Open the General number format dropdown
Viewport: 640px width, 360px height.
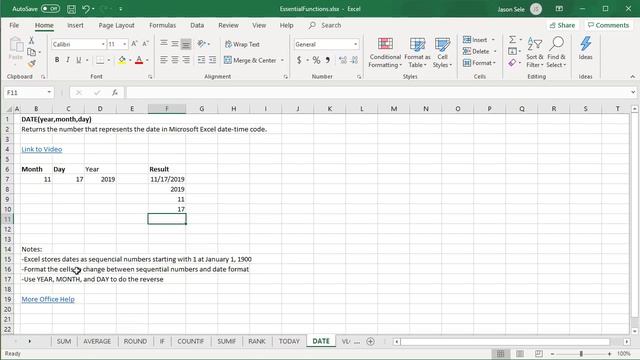(x=356, y=44)
